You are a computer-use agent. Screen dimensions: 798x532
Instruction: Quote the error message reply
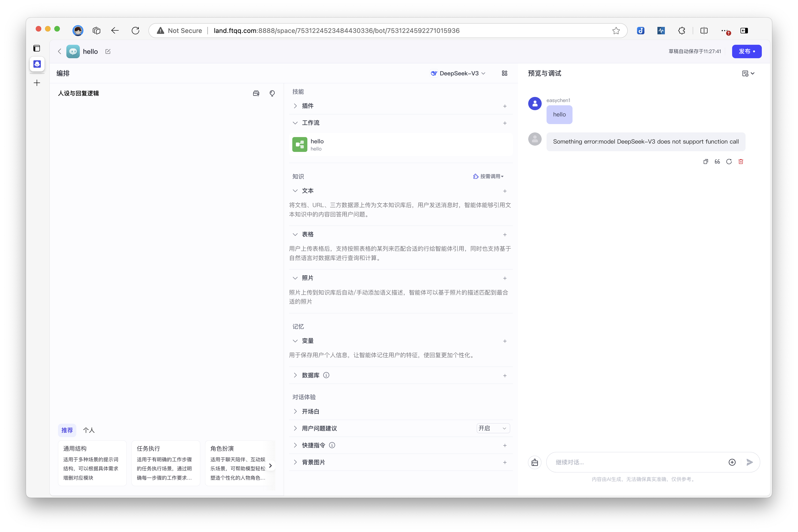717,161
